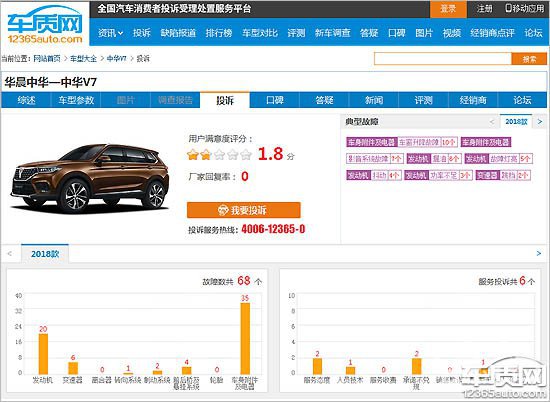Viewport: 550px width, 402px height.
Task: Switch to the 综述 tab
Action: tap(26, 100)
